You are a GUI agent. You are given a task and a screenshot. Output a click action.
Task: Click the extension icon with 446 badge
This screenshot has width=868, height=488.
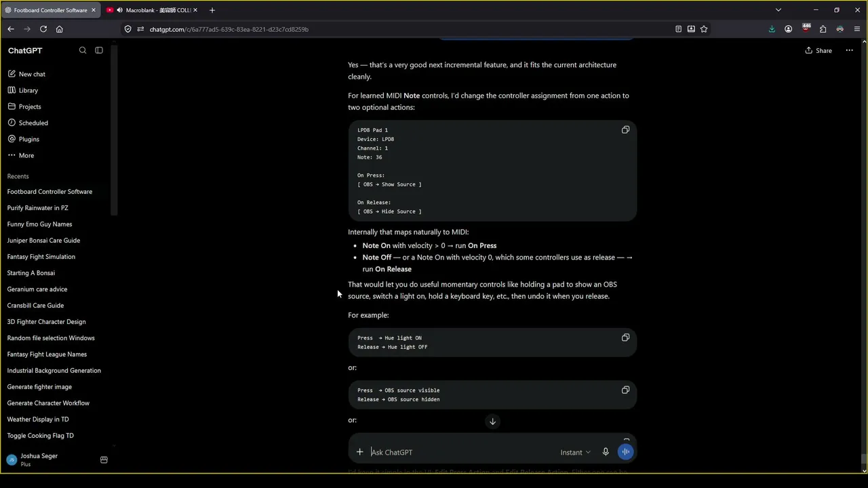806,29
